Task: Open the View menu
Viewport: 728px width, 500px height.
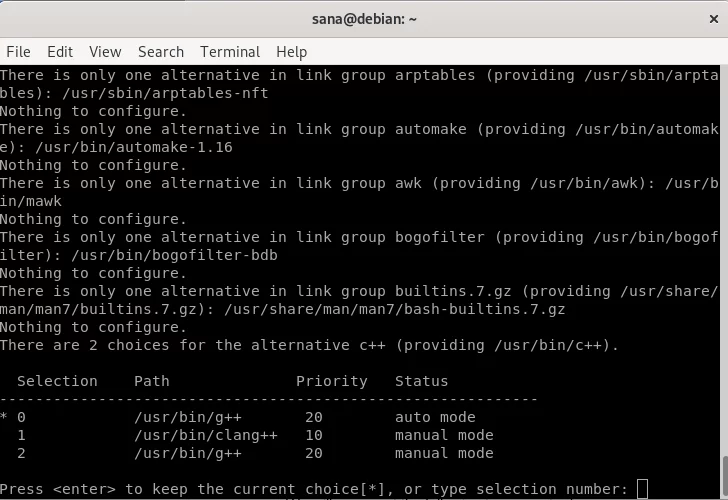Action: click(105, 52)
